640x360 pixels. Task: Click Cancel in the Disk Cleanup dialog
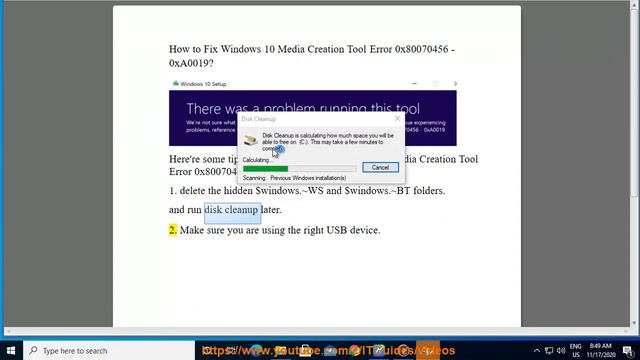tap(380, 167)
